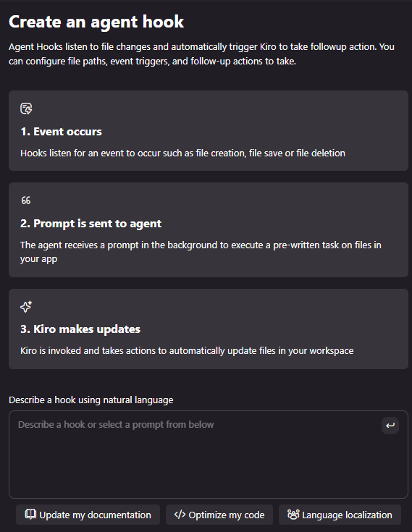Click the '1. Event occurs' title text
This screenshot has height=532, width=412.
(61, 132)
